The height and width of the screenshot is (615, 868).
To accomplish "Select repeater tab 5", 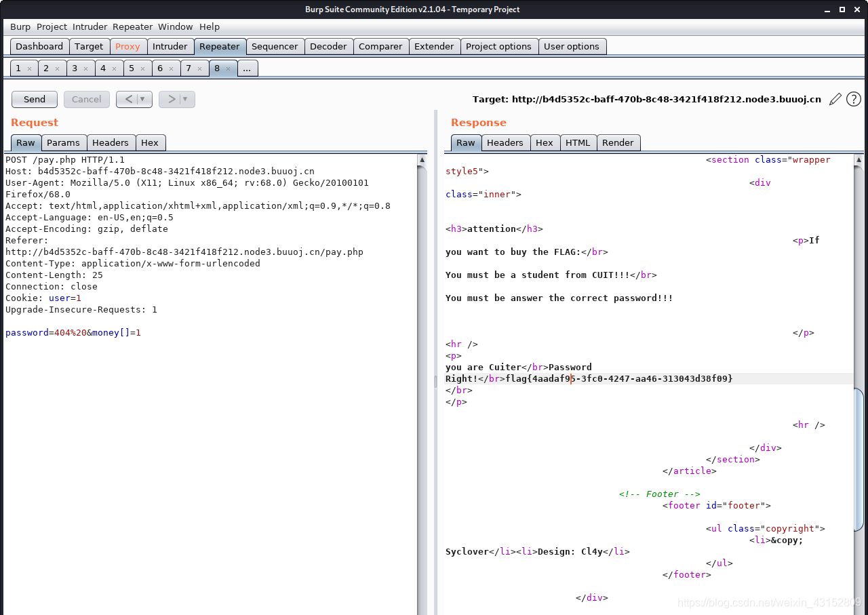I will pyautogui.click(x=132, y=68).
